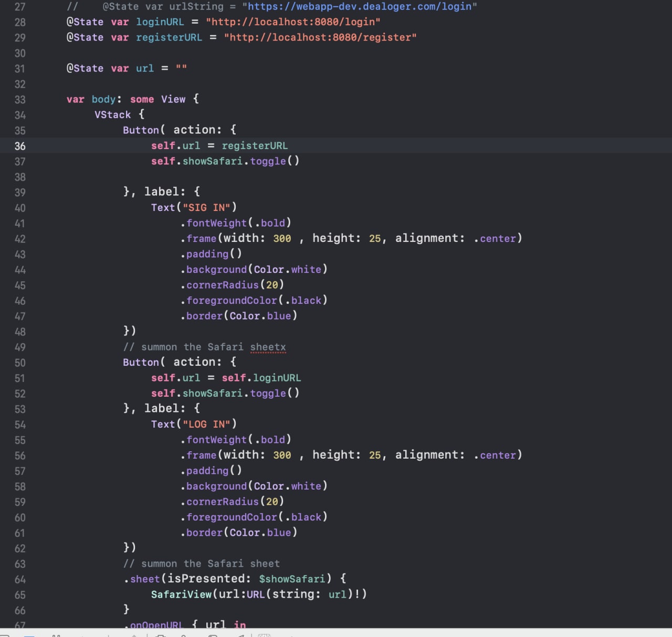The height and width of the screenshot is (637, 672).
Task: Click .sheet on line 64
Action: [x=142, y=579]
